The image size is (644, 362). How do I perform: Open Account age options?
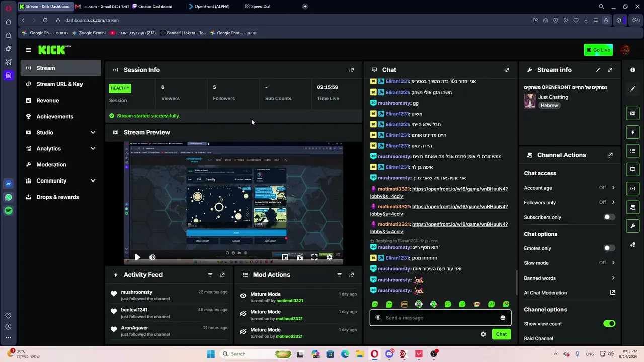point(570,188)
